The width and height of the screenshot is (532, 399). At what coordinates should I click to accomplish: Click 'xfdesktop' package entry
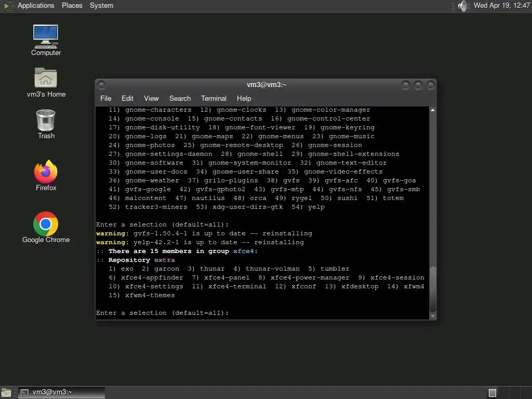click(x=360, y=286)
